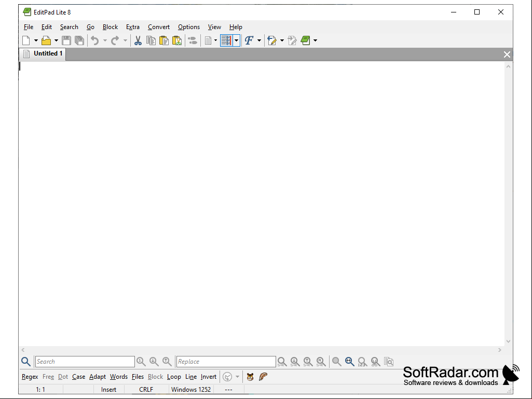Click the cut matches magnifier icon
Screen dimensions: 532x399
tap(375, 362)
